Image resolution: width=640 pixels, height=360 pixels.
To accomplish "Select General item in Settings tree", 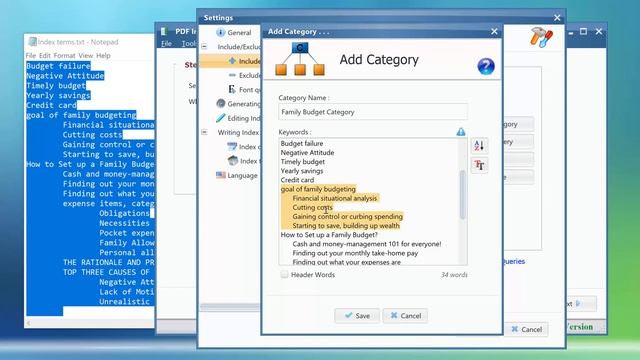I will pyautogui.click(x=239, y=32).
